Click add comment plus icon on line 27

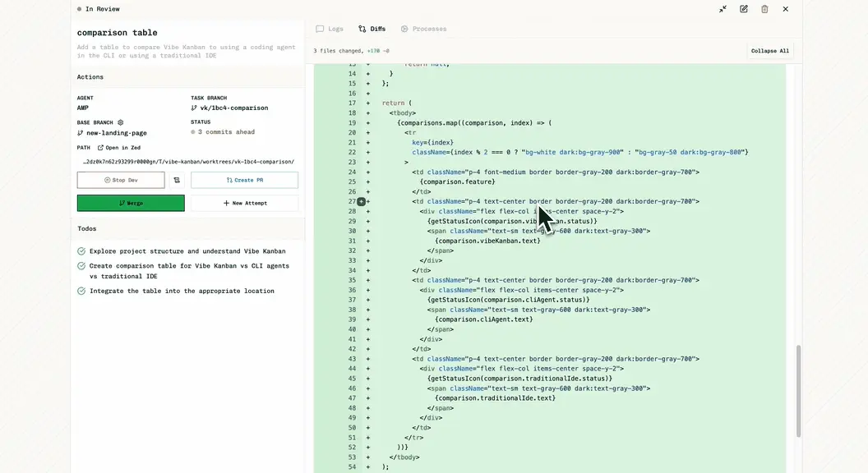pos(361,201)
